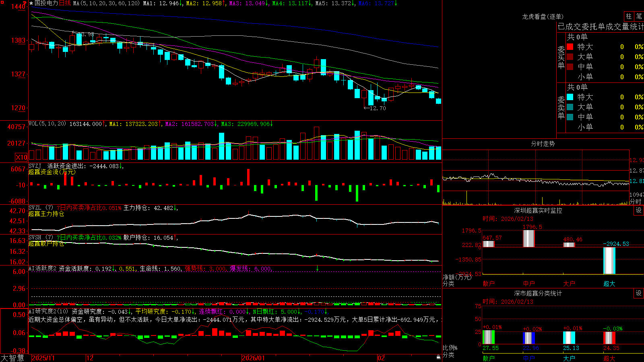
Task: Click the 散户 647.57 bar
Action: 489,244
